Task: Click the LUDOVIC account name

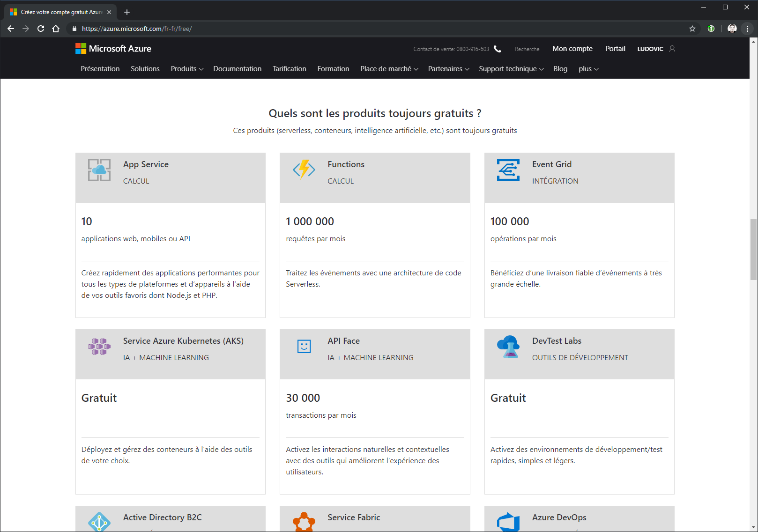Action: (650, 49)
